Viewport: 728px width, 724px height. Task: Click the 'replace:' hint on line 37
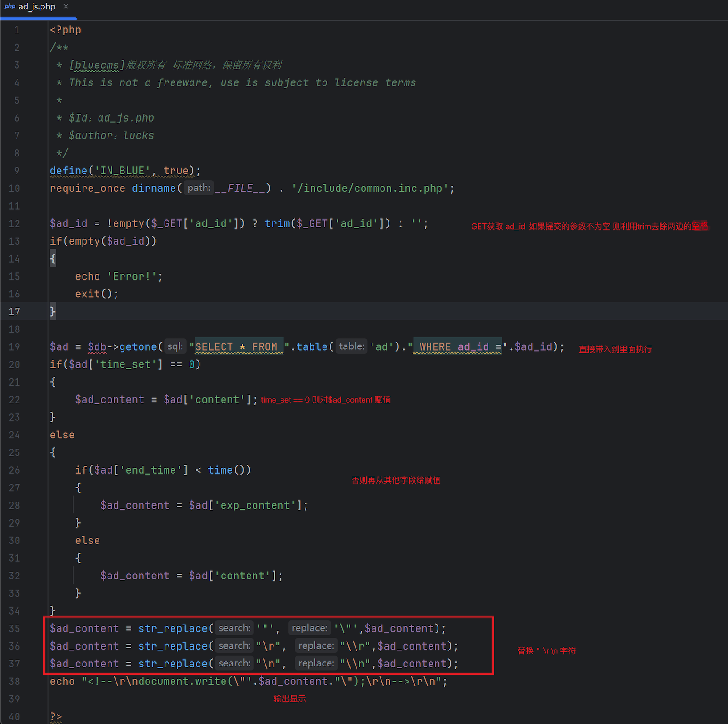point(316,663)
